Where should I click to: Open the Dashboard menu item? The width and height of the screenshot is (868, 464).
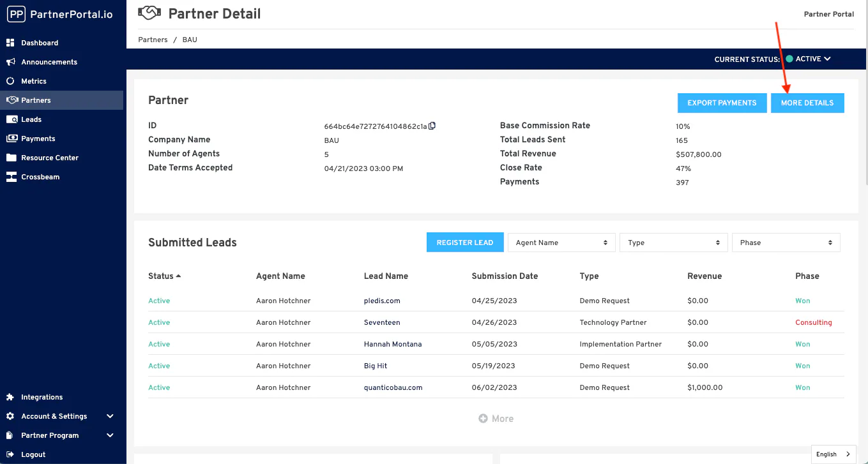point(40,43)
